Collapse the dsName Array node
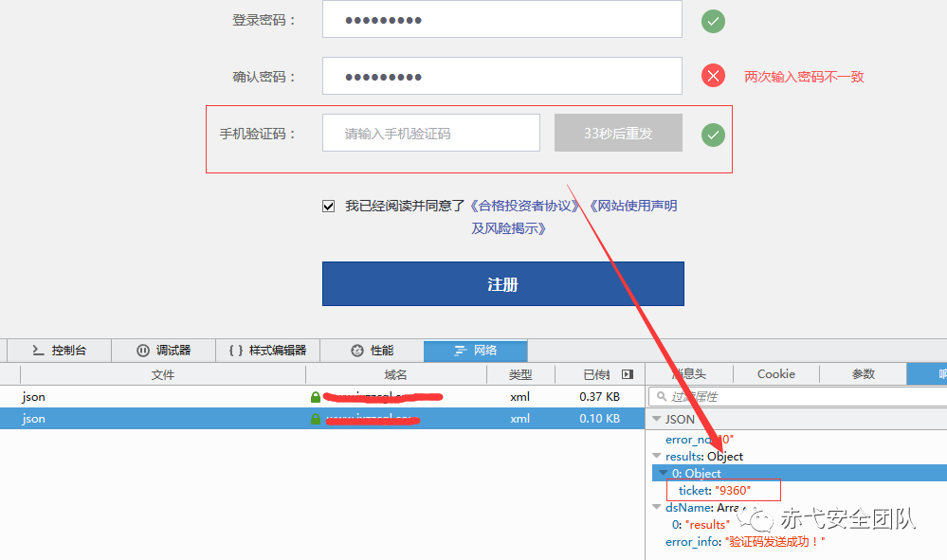The height and width of the screenshot is (560, 947). pyautogui.click(x=657, y=508)
